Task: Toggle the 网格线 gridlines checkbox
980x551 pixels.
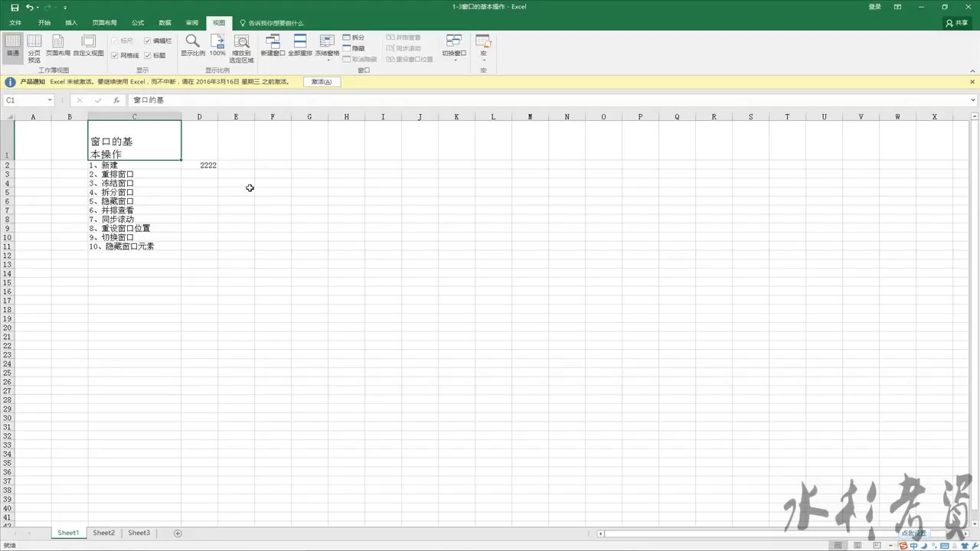Action: pyautogui.click(x=125, y=55)
